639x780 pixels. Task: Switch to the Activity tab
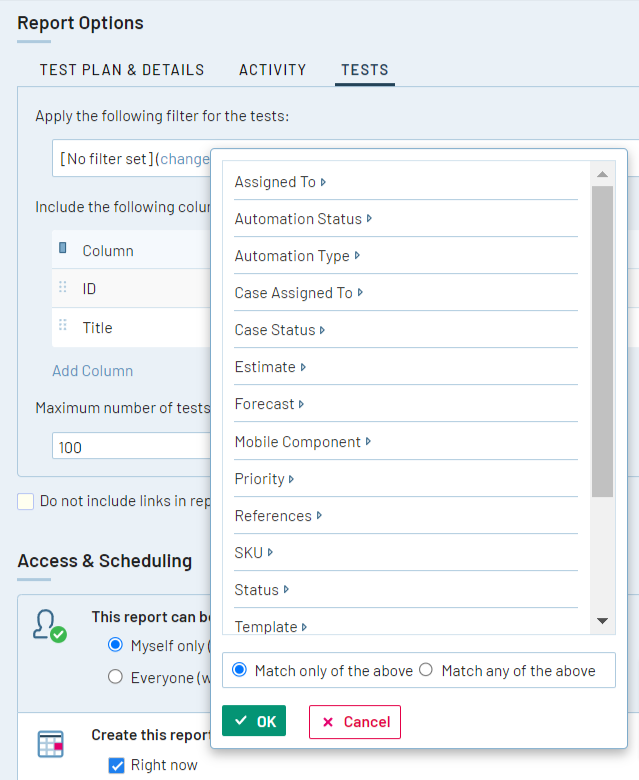point(272,70)
